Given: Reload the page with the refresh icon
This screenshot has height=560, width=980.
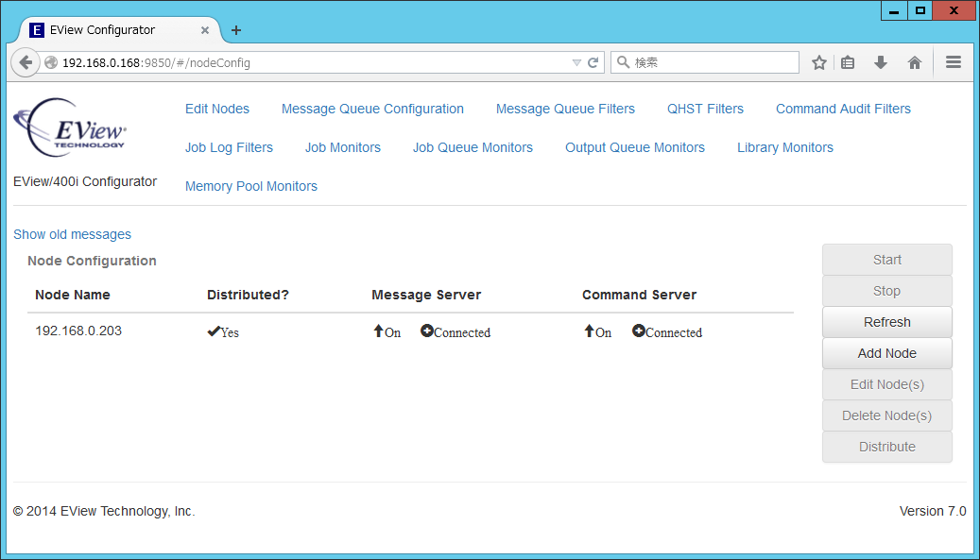Looking at the screenshot, I should [593, 62].
